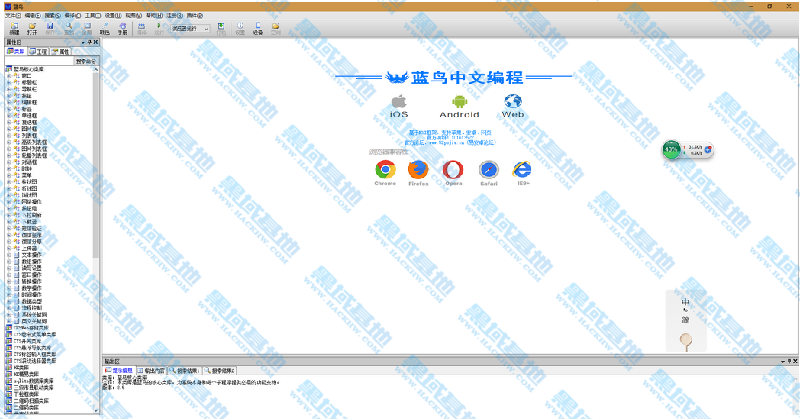Select the KK类库 library item
This screenshot has width=800, height=419.
(x=21, y=367)
